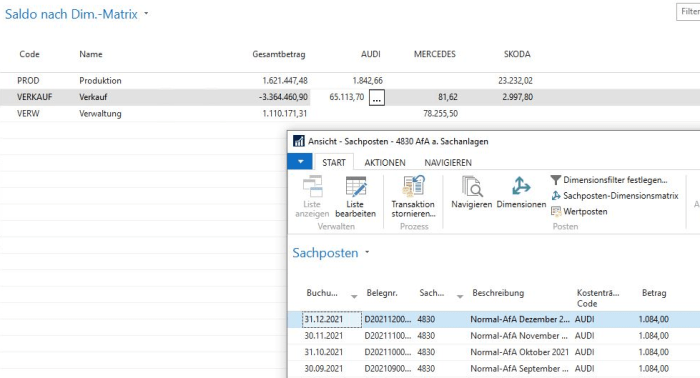Switch to the START ribbon tab
The image size is (700, 378).
[x=334, y=162]
